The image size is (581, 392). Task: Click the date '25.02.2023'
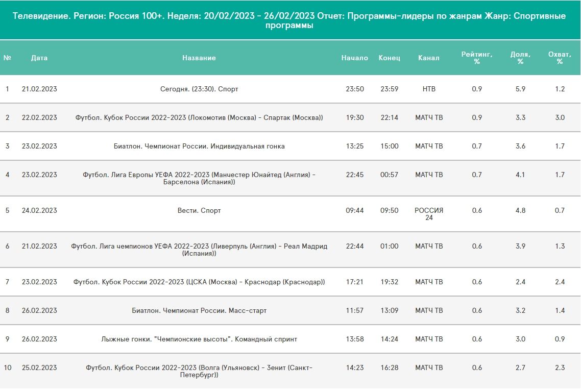39,367
